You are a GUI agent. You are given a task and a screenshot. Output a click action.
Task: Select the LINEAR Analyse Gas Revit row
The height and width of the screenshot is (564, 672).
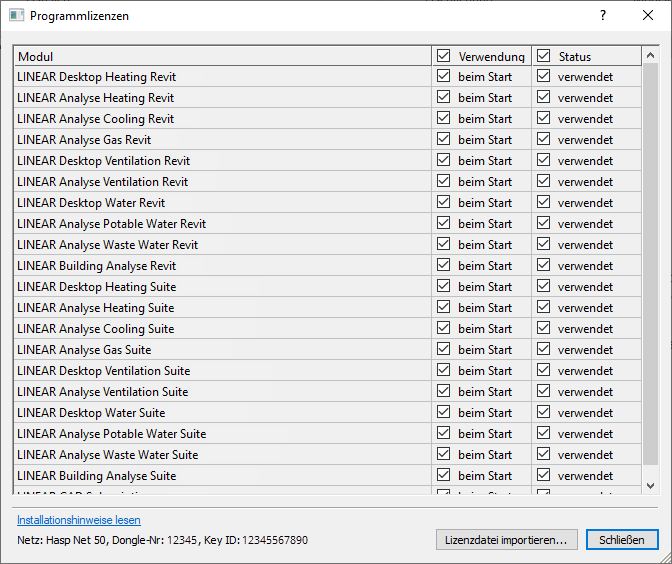(328, 140)
